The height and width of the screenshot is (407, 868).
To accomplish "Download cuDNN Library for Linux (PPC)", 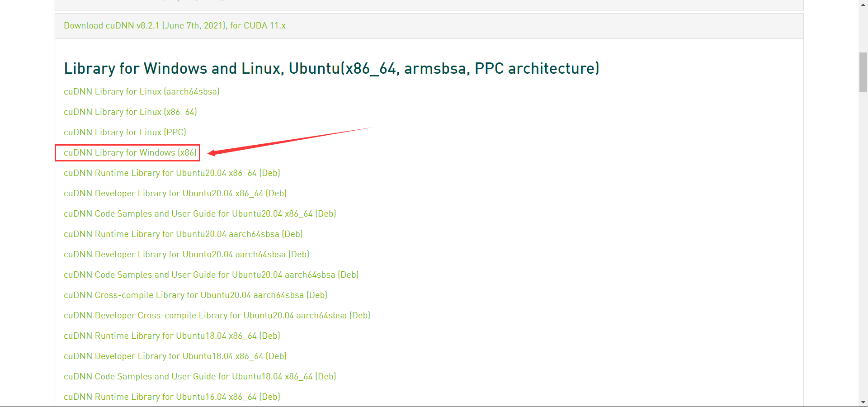I will pyautogui.click(x=125, y=133).
